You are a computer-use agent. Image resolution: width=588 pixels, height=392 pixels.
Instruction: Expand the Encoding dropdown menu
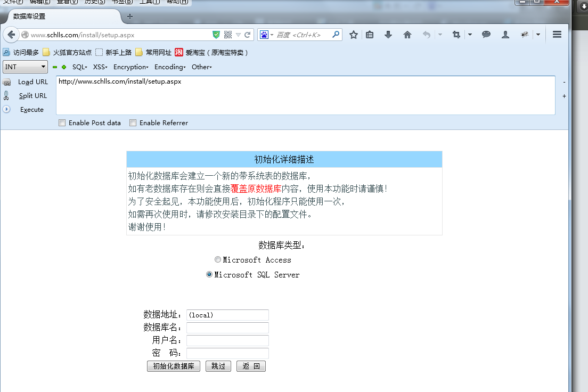tap(170, 67)
